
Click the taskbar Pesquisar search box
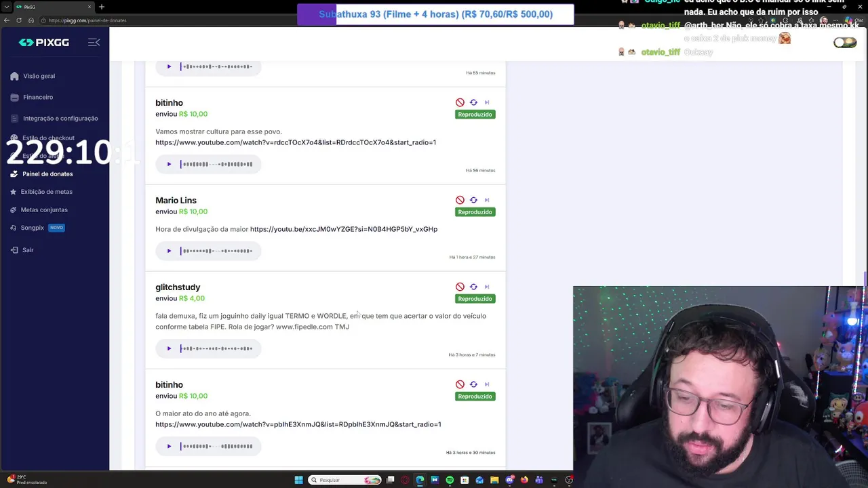pos(345,480)
